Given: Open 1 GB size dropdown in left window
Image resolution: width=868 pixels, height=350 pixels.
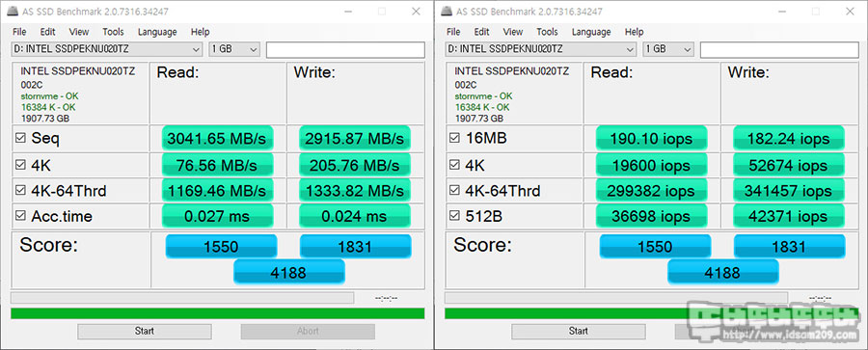Looking at the screenshot, I should click(x=234, y=49).
